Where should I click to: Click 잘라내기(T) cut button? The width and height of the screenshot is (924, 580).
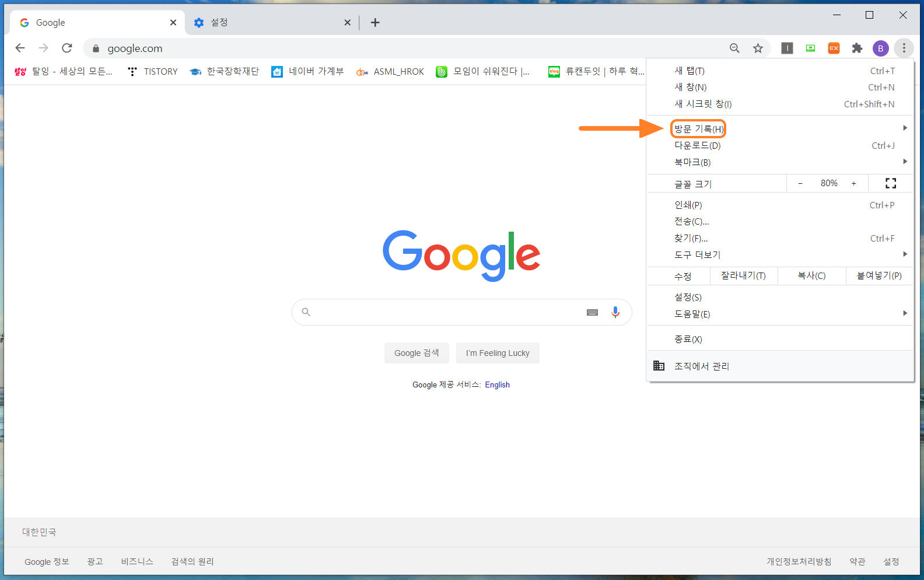coord(743,275)
